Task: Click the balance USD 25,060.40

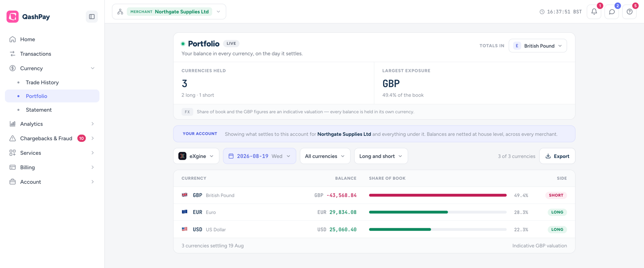Action: click(337, 229)
